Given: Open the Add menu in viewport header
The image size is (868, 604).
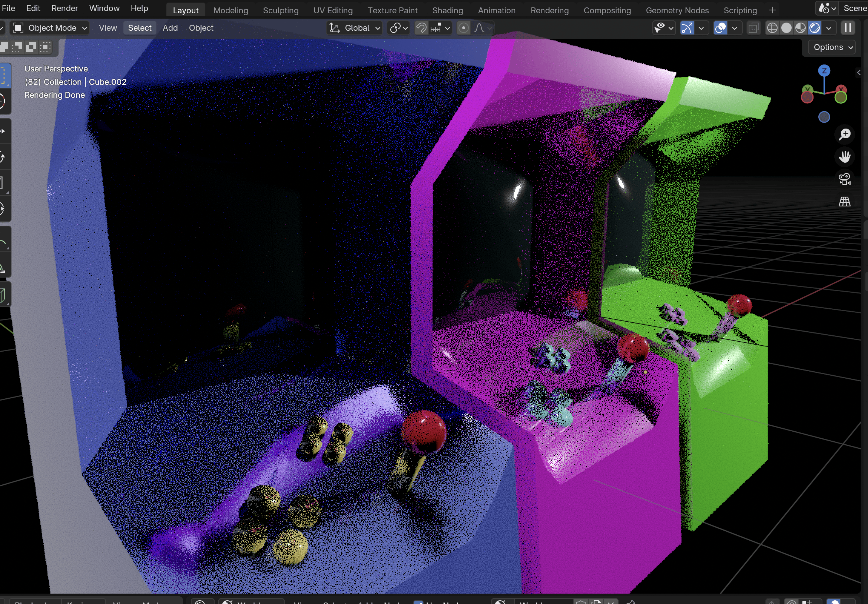Looking at the screenshot, I should coord(170,28).
